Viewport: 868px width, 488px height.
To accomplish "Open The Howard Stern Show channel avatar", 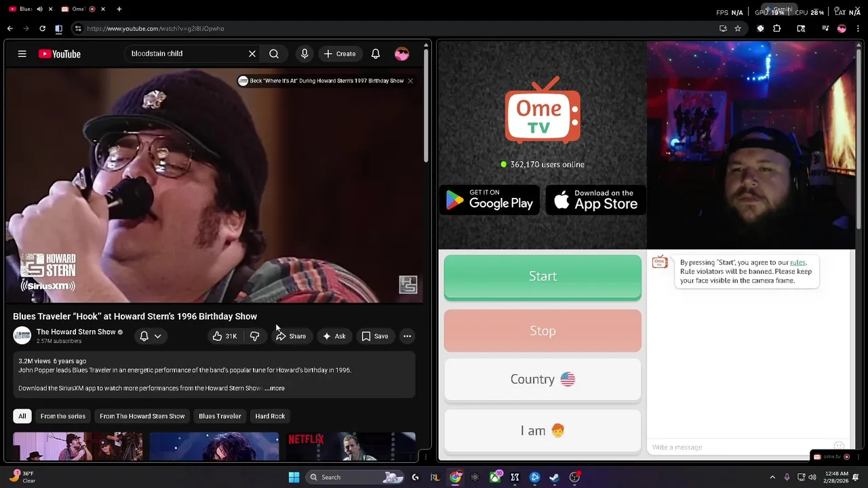I will coord(22,335).
